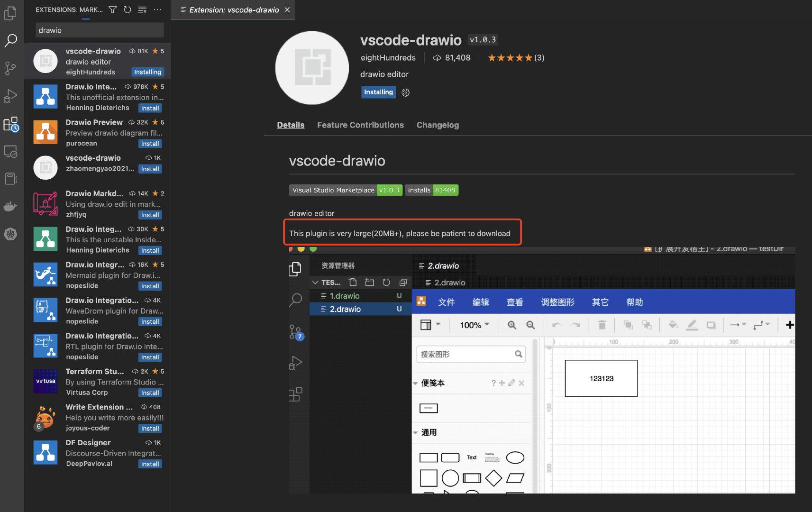This screenshot has height=512, width=812.
Task: Open the Views and More Actions menu
Action: click(157, 9)
